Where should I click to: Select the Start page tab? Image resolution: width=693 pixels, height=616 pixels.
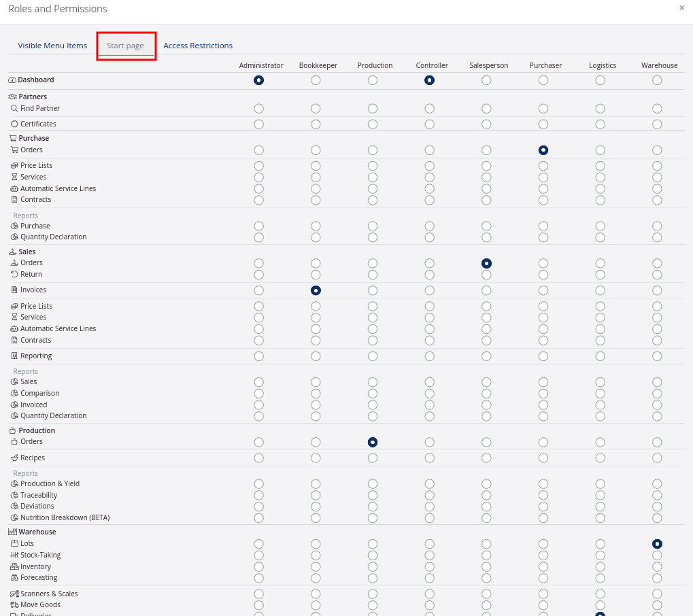[x=125, y=46]
